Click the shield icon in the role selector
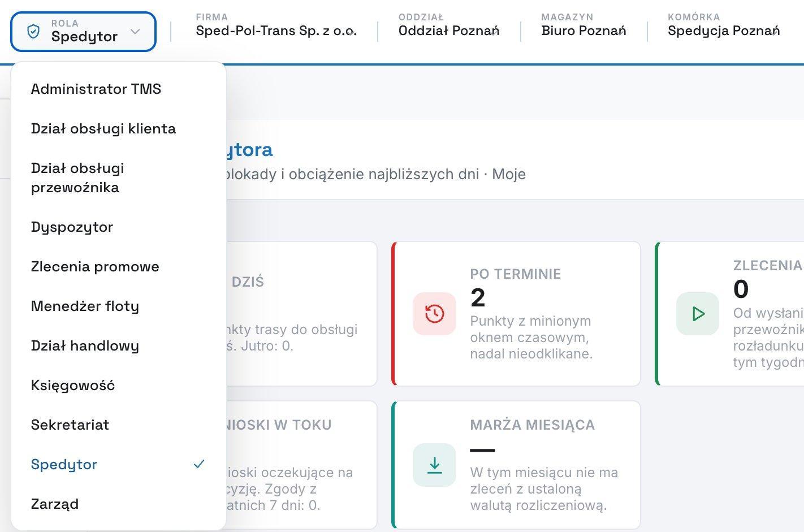 point(33,32)
